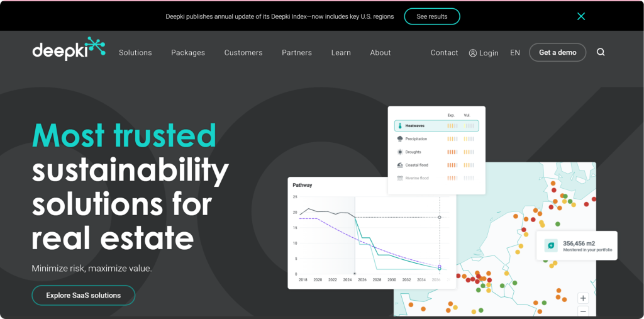The width and height of the screenshot is (644, 319).
Task: Open the Contact link
Action: pos(444,53)
